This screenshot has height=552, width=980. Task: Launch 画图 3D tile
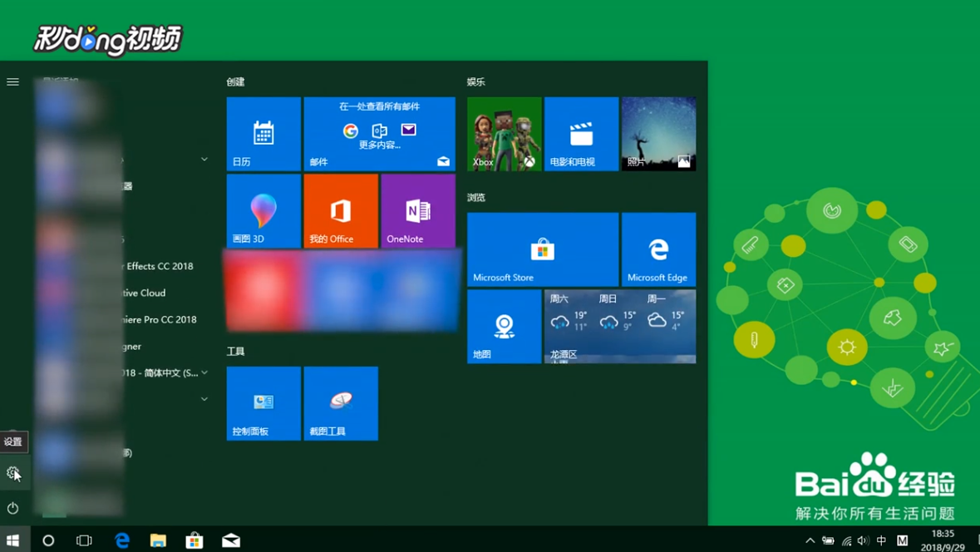coord(263,211)
